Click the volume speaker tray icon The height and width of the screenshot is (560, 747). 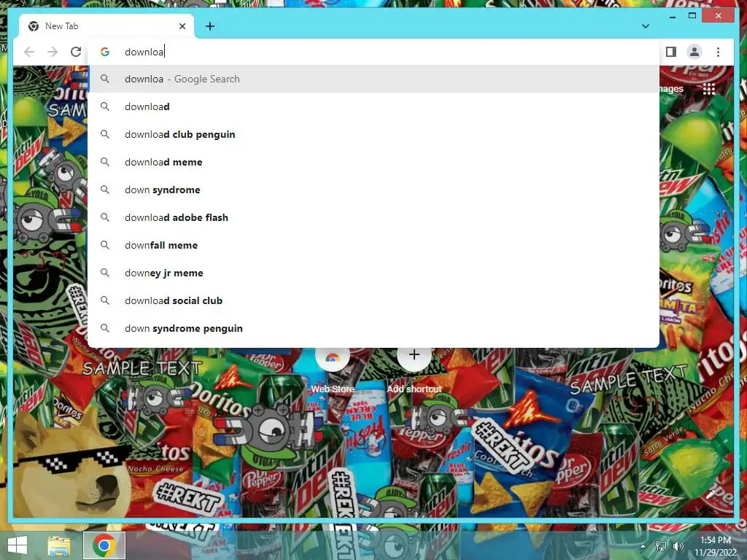(x=678, y=546)
